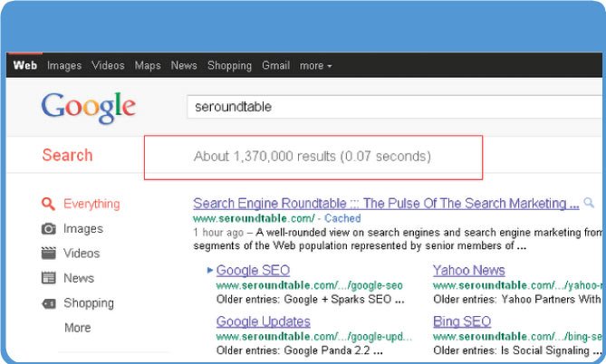The image size is (606, 364).
Task: Open the Bing SEO sitelink
Action: coord(462,321)
